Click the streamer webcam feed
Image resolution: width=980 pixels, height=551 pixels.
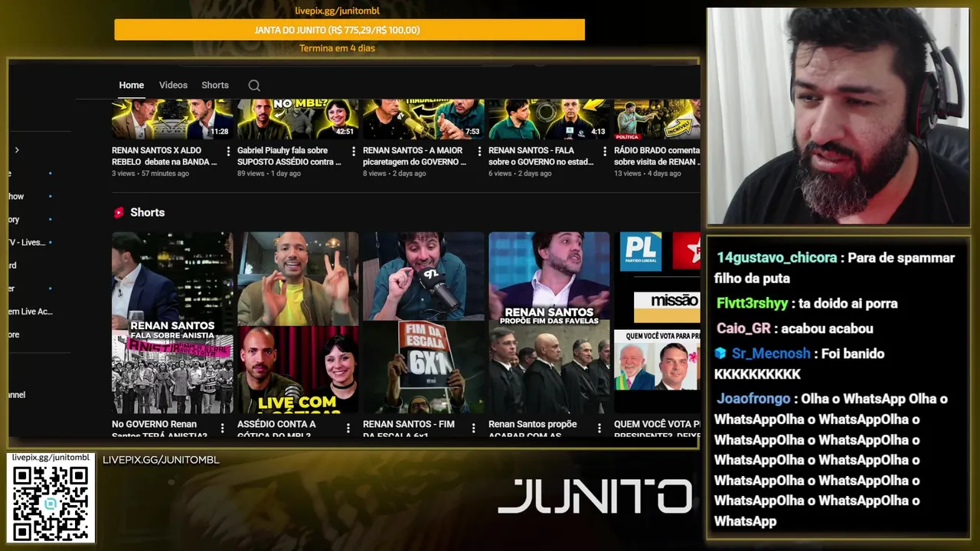838,116
